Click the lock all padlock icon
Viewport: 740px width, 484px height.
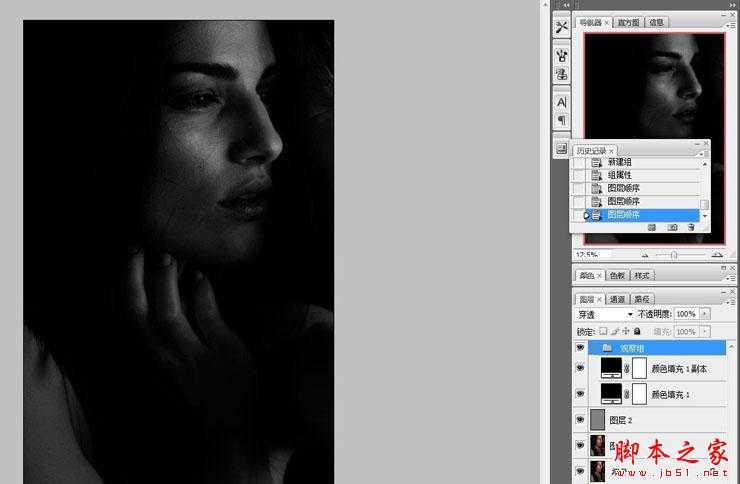coord(639,331)
